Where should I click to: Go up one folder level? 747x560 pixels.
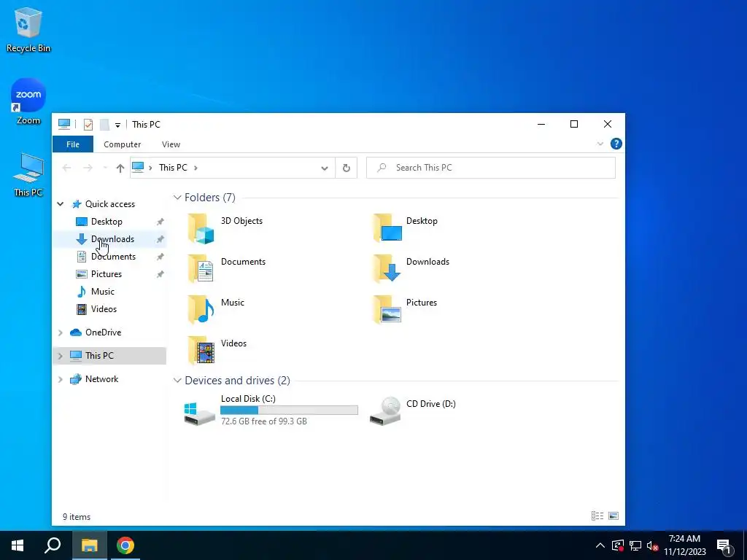click(120, 168)
